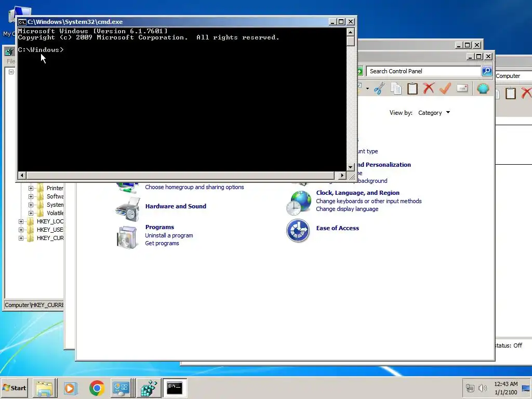Select the Printers key in registry tree
532x399 pixels.
pyautogui.click(x=55, y=188)
